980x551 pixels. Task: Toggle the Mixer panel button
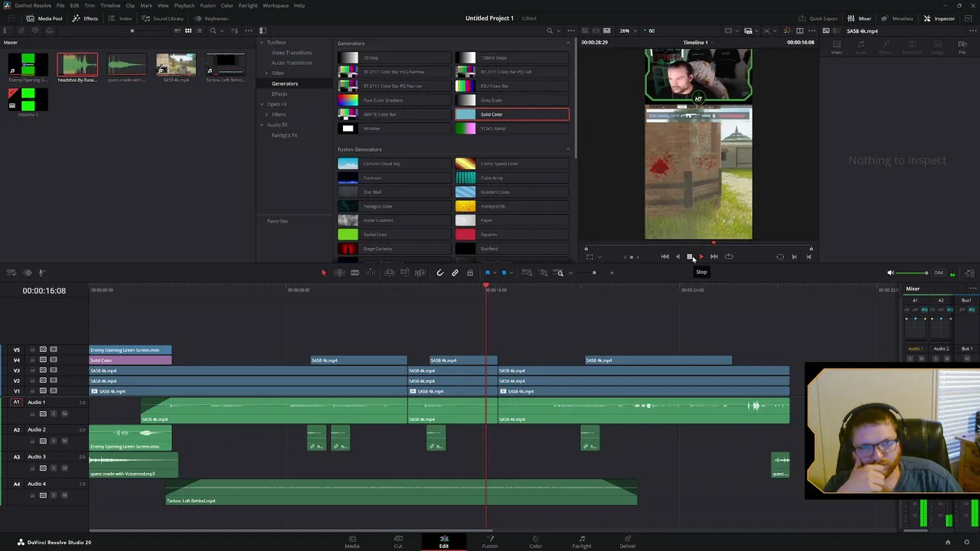[x=858, y=18]
